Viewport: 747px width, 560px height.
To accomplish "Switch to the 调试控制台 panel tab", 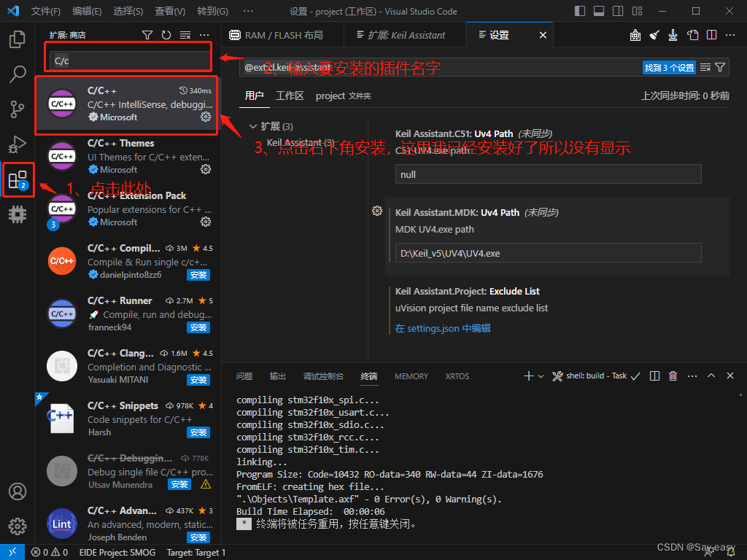I will (323, 376).
